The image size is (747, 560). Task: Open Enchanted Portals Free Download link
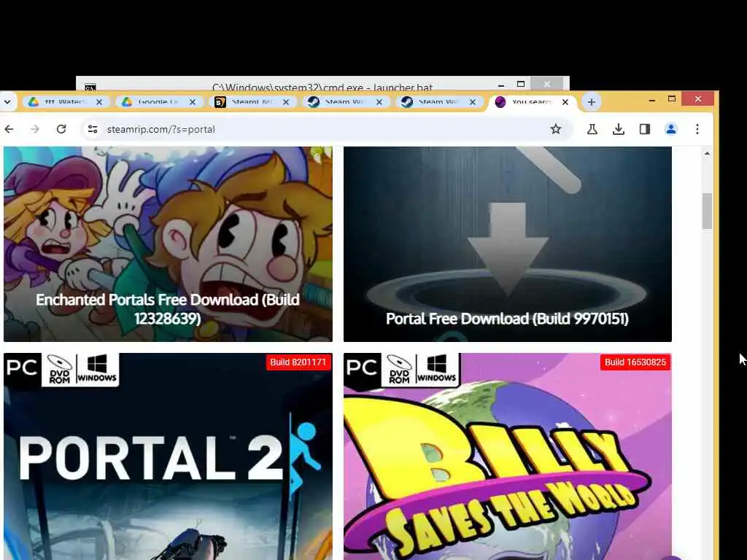click(168, 308)
